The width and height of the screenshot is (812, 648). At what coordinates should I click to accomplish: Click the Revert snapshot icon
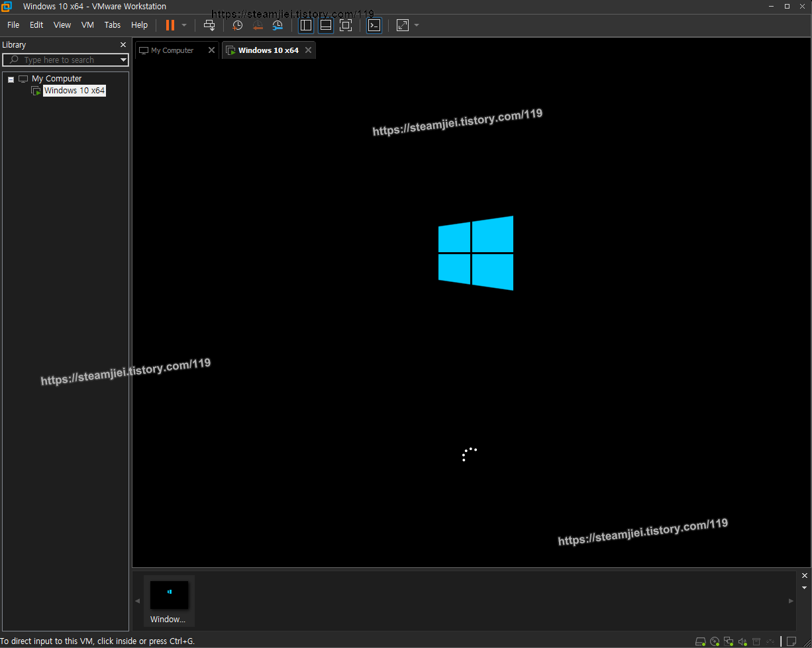coord(258,25)
